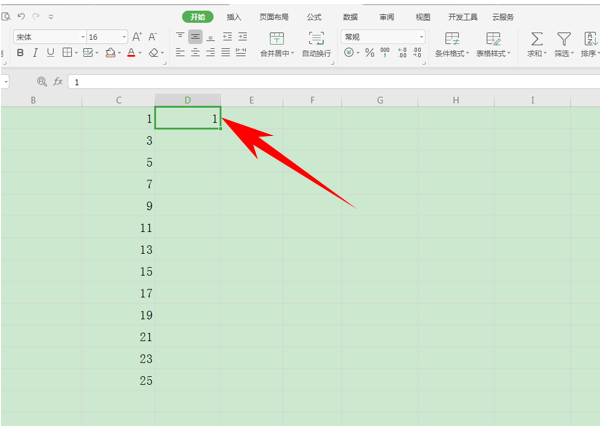Click the cell containing 13
Screen dimensions: 600x426
point(118,250)
